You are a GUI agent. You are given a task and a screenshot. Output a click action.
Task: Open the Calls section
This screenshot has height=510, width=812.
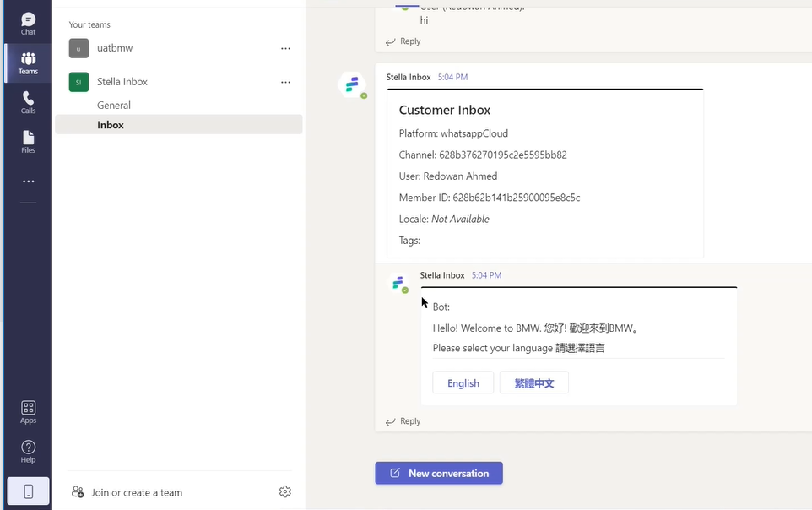coord(28,103)
